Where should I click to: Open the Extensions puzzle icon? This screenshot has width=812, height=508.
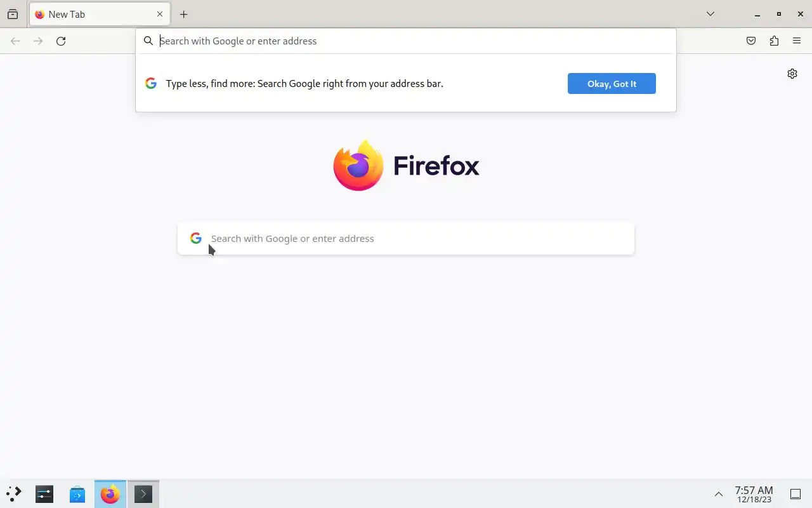tap(774, 41)
